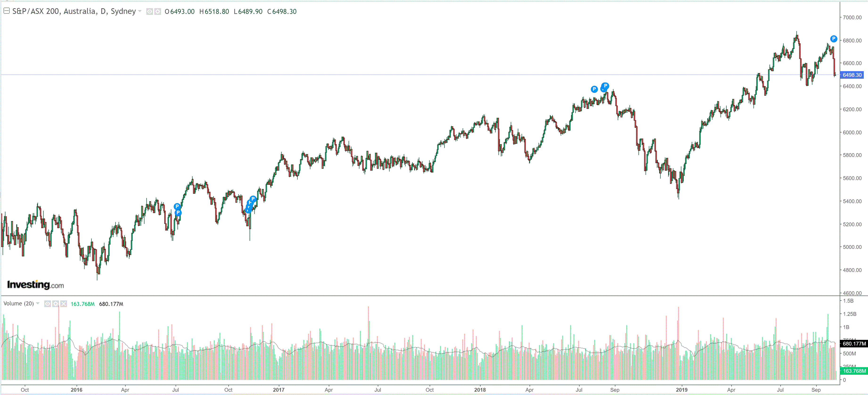Click the 2018 label on the time axis

[x=480, y=390]
